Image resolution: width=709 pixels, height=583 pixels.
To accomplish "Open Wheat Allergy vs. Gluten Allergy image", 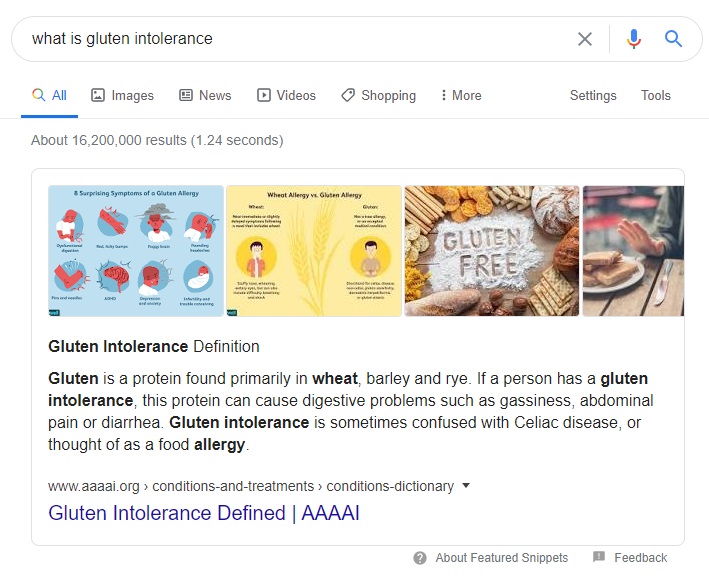I will point(314,251).
